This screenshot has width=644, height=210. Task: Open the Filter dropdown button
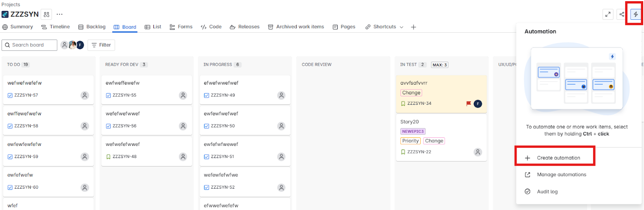tap(101, 45)
